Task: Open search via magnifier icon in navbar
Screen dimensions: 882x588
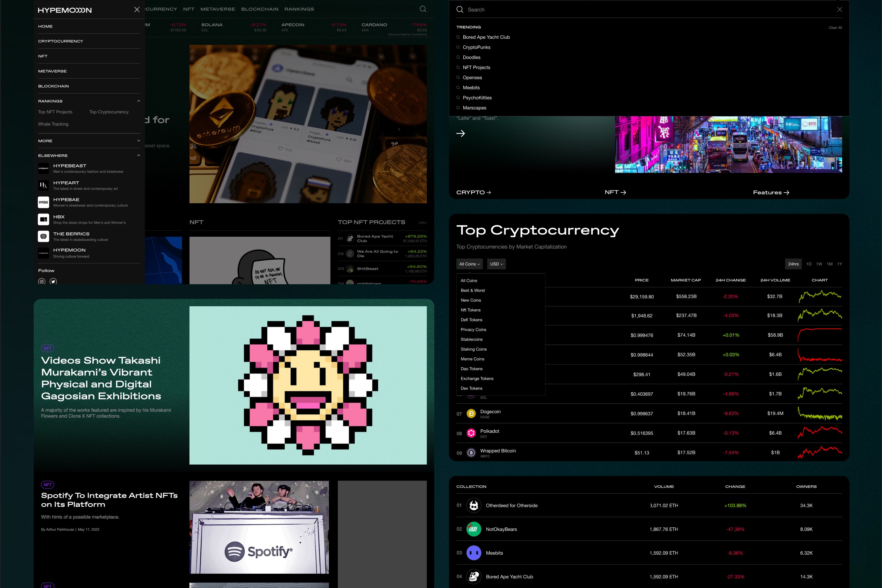Action: coord(423,9)
